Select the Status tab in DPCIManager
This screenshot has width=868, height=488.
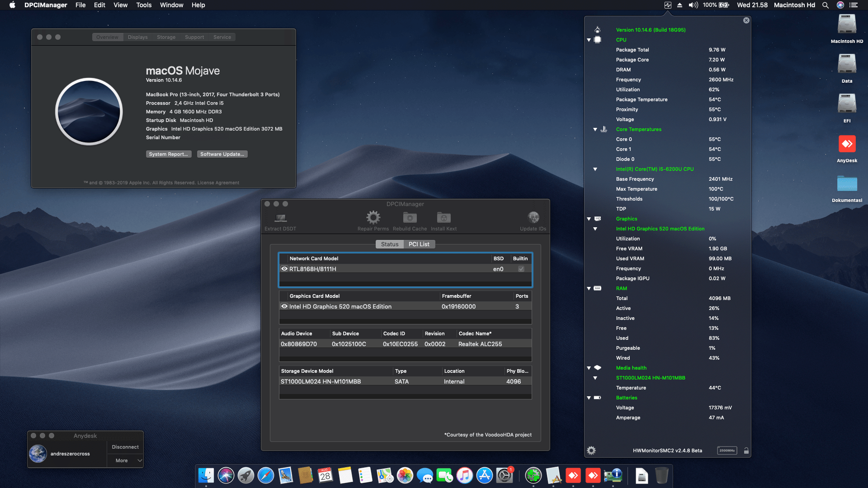pos(390,244)
